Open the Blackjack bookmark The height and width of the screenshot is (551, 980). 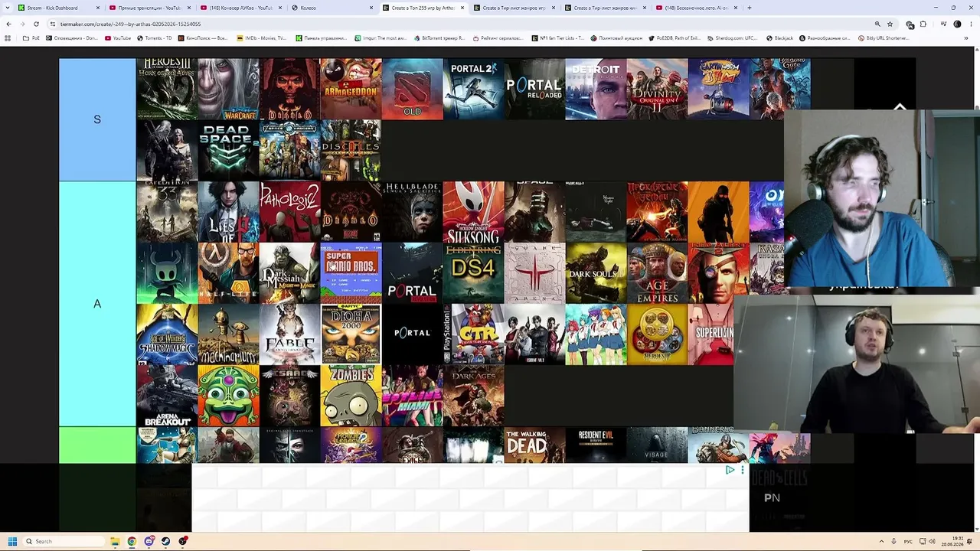779,37
